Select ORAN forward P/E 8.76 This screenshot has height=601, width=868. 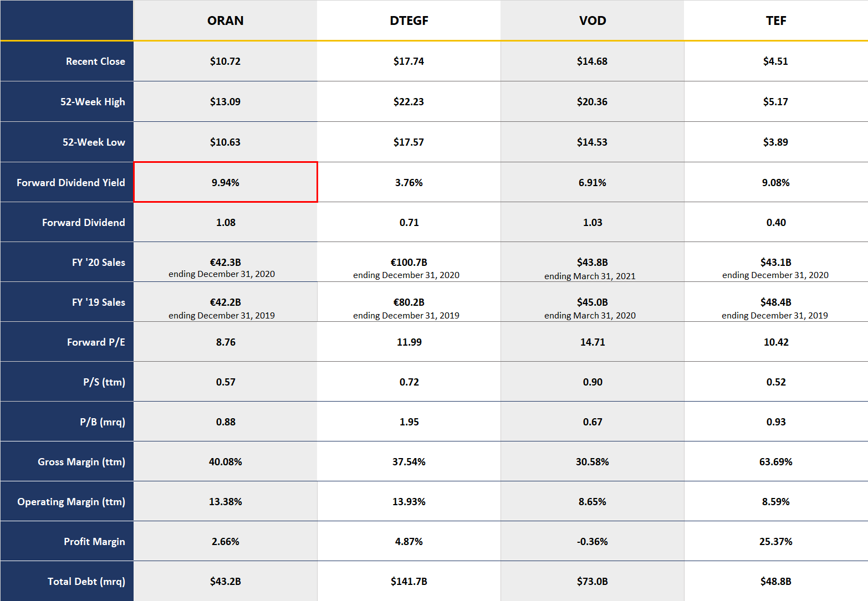pyautogui.click(x=225, y=342)
